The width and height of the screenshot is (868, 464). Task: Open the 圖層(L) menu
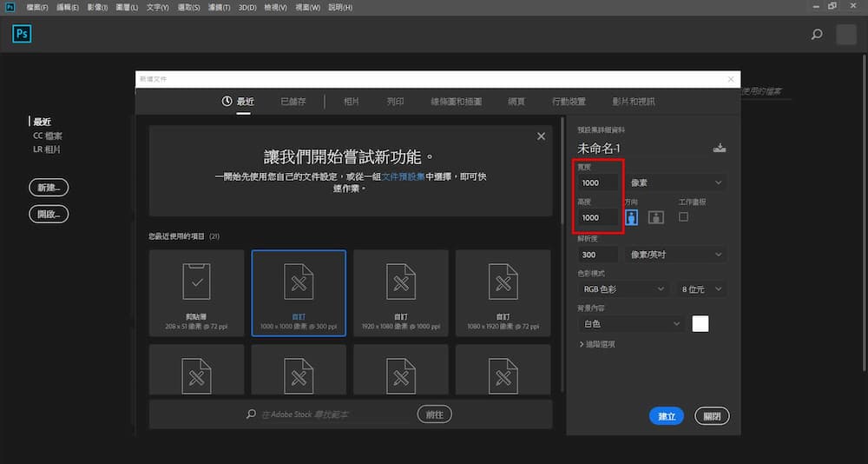coord(127,8)
